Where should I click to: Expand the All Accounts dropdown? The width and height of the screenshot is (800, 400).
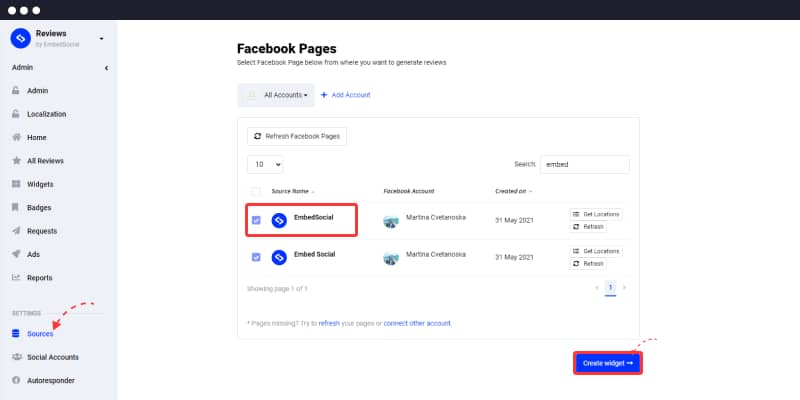[x=276, y=95]
